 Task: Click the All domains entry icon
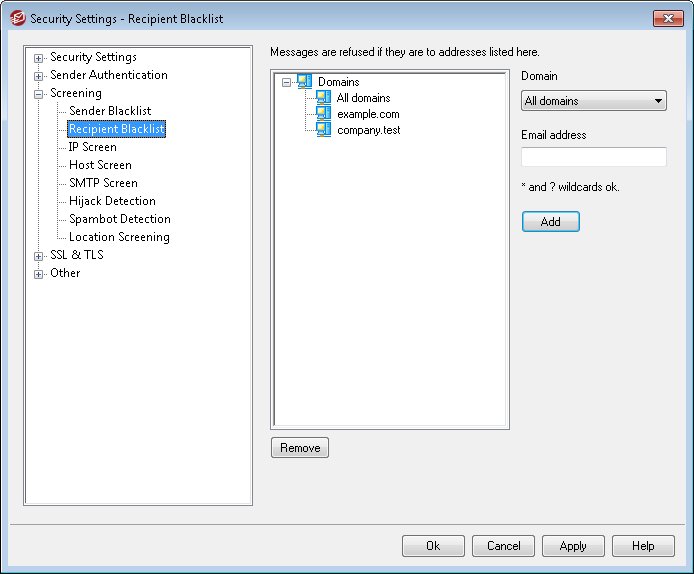[323, 98]
